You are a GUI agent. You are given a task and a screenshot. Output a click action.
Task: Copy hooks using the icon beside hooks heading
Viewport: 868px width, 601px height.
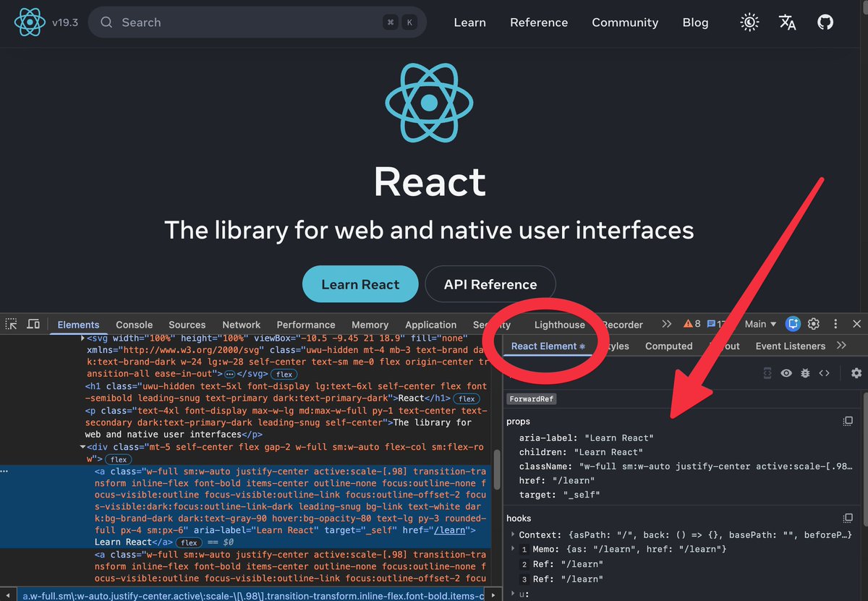coord(848,518)
